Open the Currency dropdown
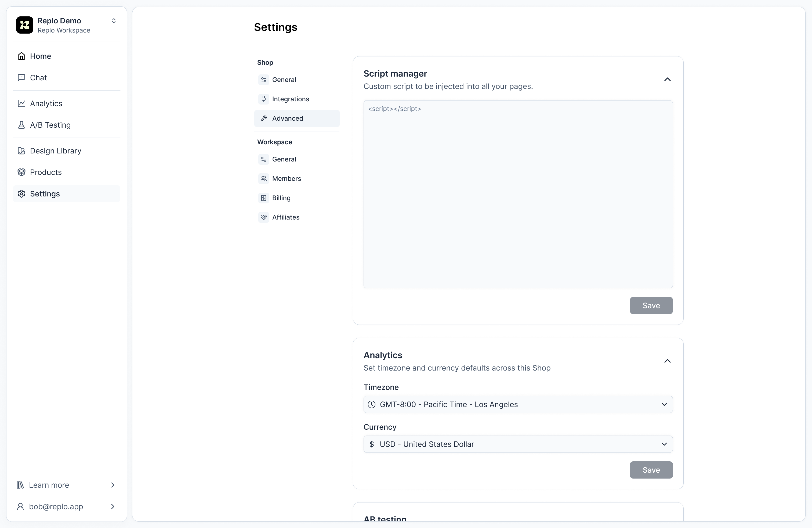This screenshot has height=528, width=812. click(517, 444)
